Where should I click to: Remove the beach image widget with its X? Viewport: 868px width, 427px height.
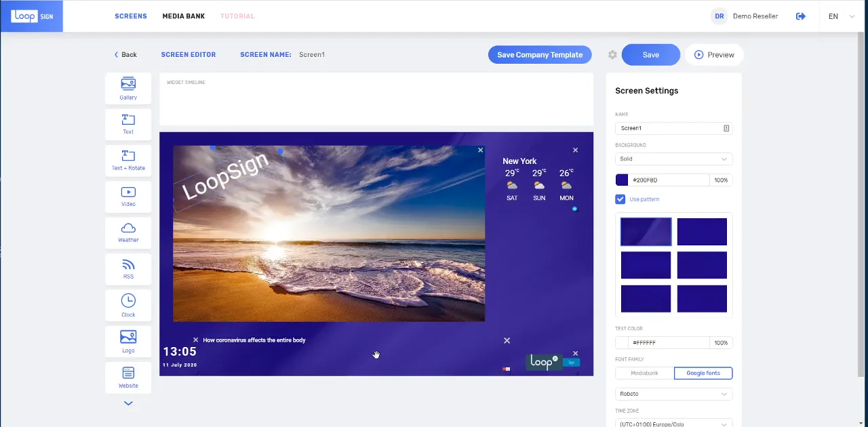[481, 150]
